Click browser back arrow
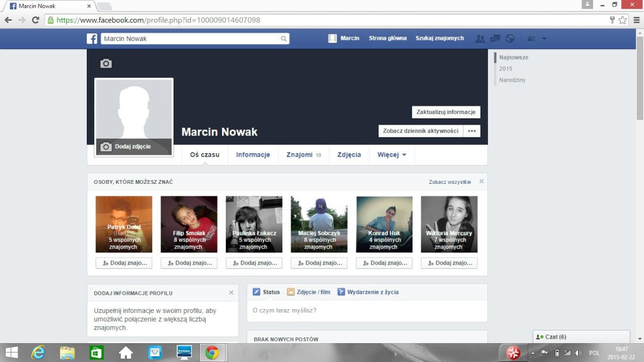Image resolution: width=644 pixels, height=362 pixels. coord(8,20)
